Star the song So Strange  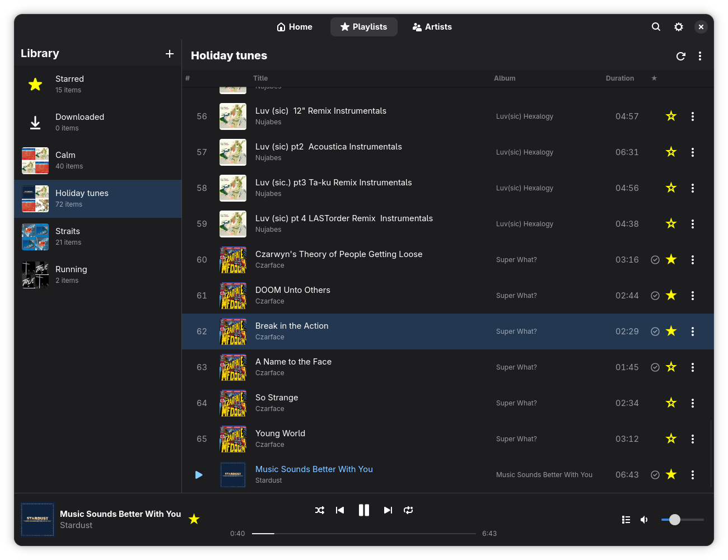[671, 403]
